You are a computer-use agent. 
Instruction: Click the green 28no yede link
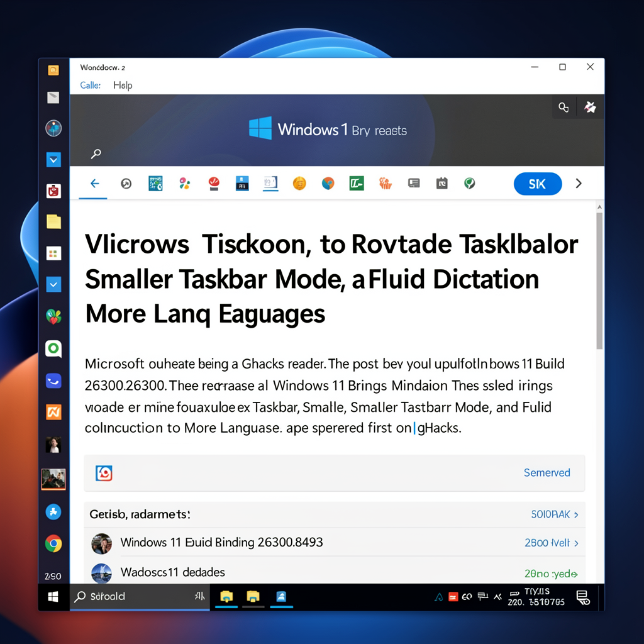tap(551, 574)
